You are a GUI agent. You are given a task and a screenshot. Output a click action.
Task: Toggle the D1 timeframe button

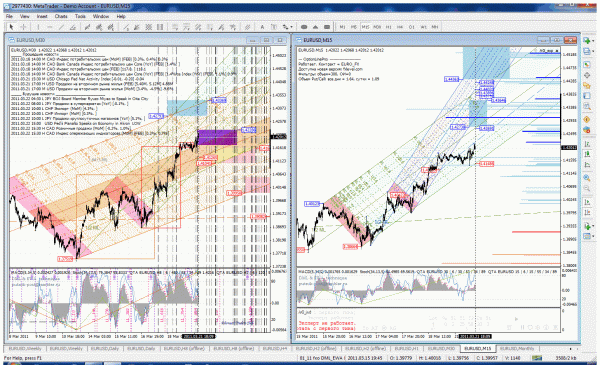tap(411, 27)
